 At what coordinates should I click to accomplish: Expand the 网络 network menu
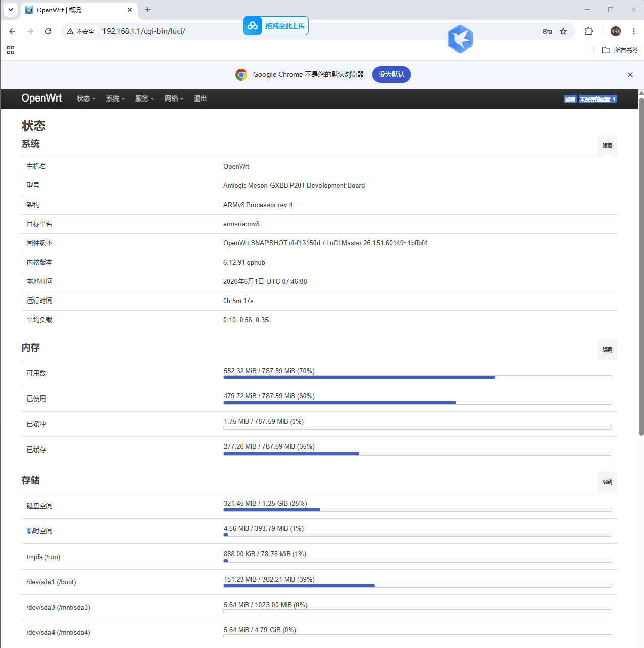pos(174,98)
